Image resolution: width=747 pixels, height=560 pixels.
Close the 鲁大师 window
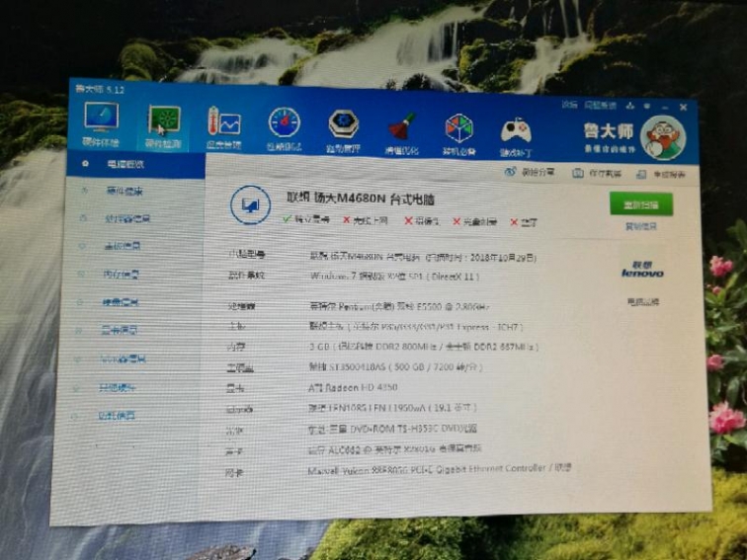pos(683,108)
